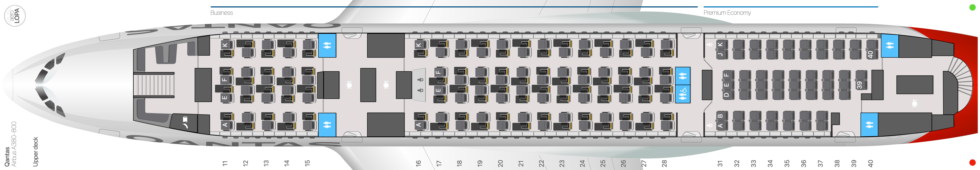The width and height of the screenshot is (980, 170).
Task: Click lavatory icon beside Business seat 15K
Action: [x=327, y=45]
